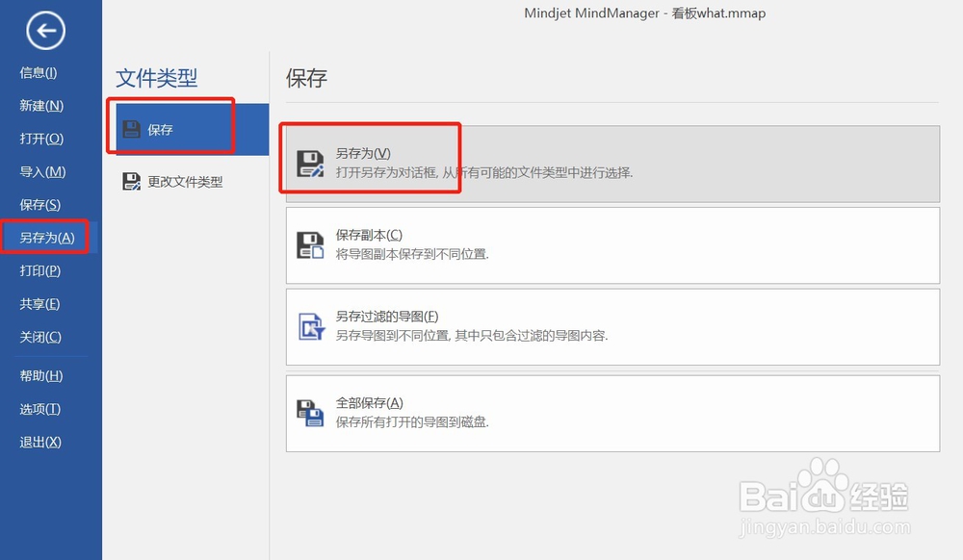Viewport: 963px width, 560px height.
Task: Choose 关闭(C) in the sidebar
Action: click(x=40, y=338)
